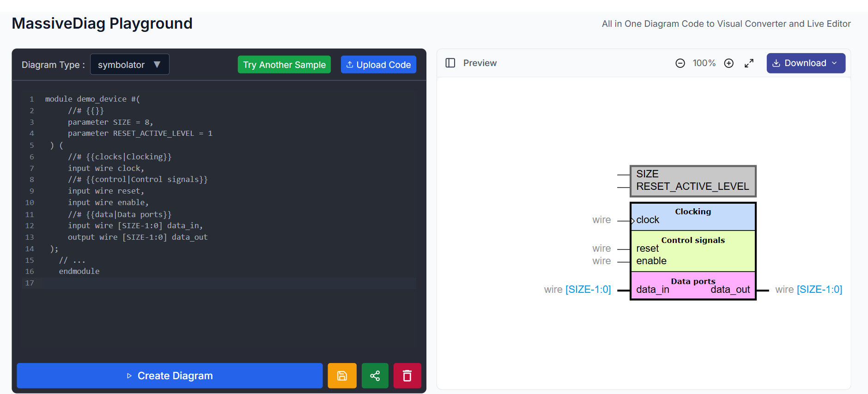Click line 'input wire enable,'
Screen dimensions: 868x394
point(108,202)
